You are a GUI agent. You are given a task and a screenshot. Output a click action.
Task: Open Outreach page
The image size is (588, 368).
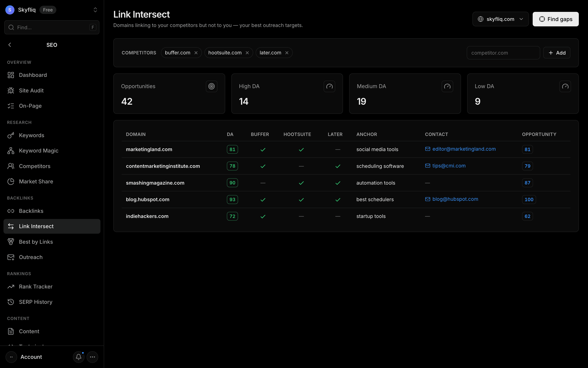(x=52, y=257)
